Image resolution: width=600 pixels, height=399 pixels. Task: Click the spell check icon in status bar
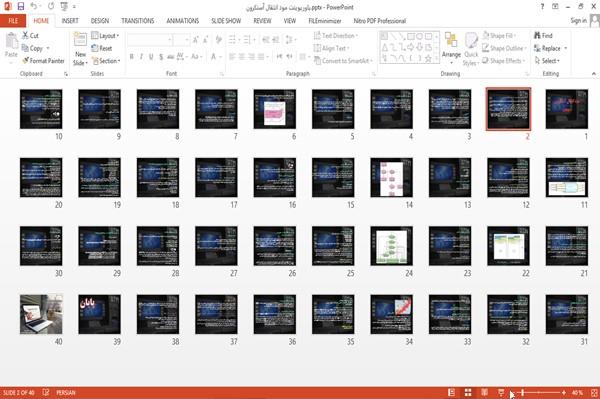pos(46,392)
